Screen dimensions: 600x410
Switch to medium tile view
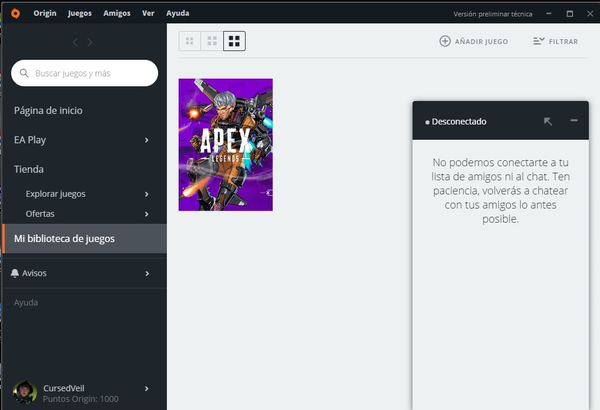pyautogui.click(x=212, y=41)
